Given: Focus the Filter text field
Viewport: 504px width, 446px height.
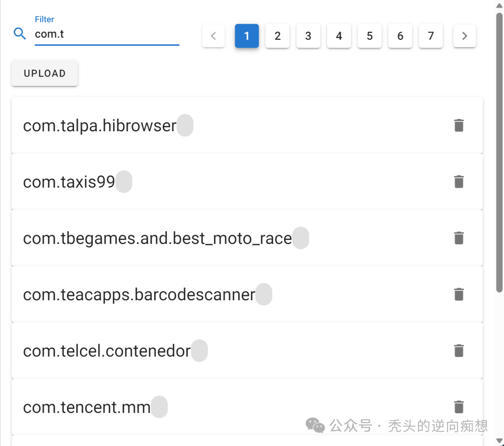Looking at the screenshot, I should (107, 34).
